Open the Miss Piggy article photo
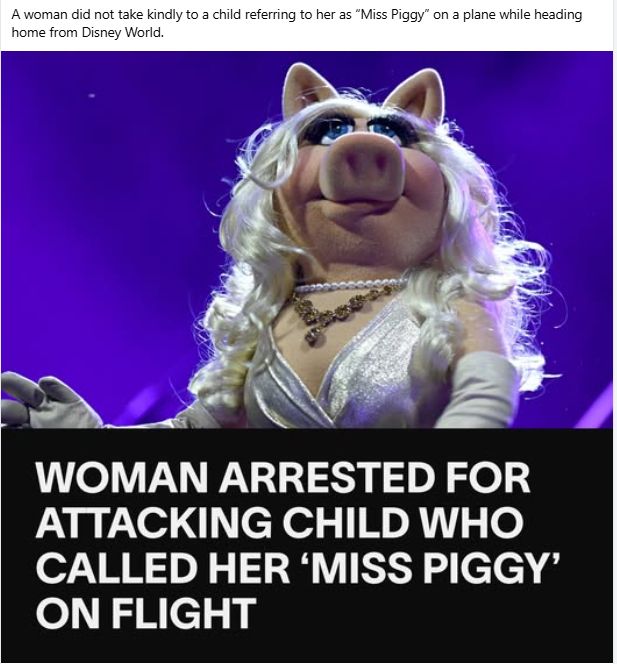Screen dimensions: 617x664 tap(307, 240)
